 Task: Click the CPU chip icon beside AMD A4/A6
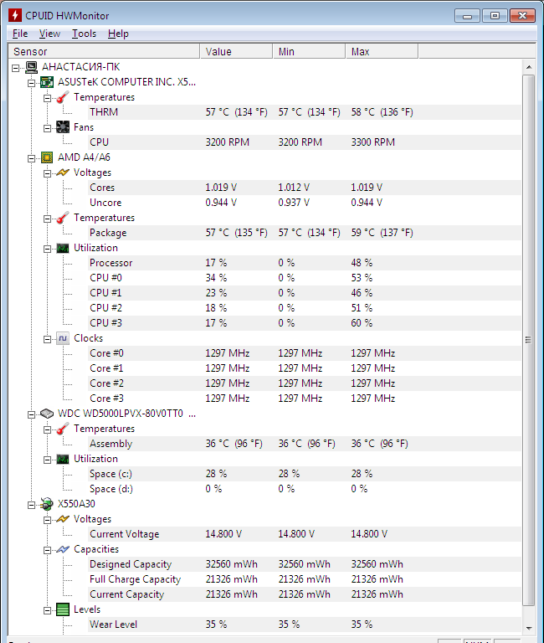pos(47,157)
